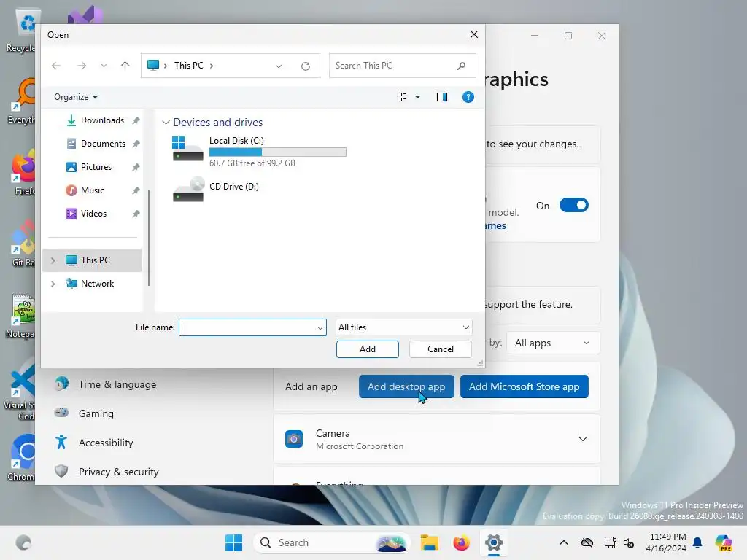This screenshot has width=747, height=560.
Task: Click the pin icon beside Documents
Action: point(136,144)
